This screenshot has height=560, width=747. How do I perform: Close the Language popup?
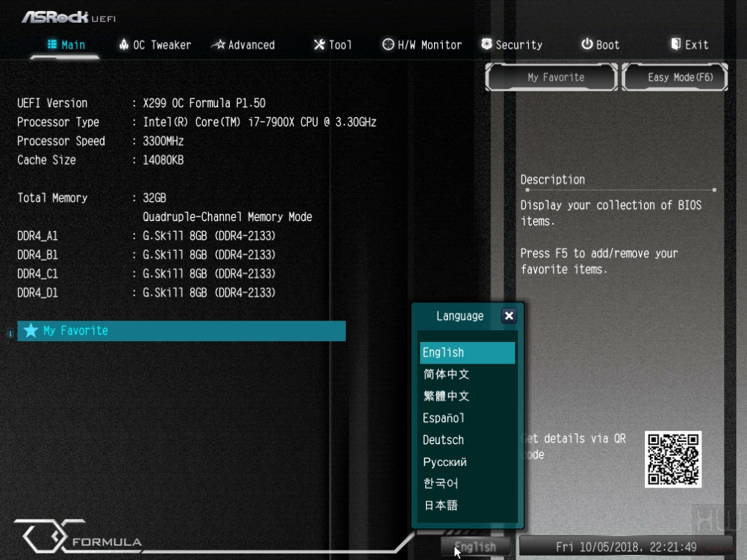coord(509,316)
